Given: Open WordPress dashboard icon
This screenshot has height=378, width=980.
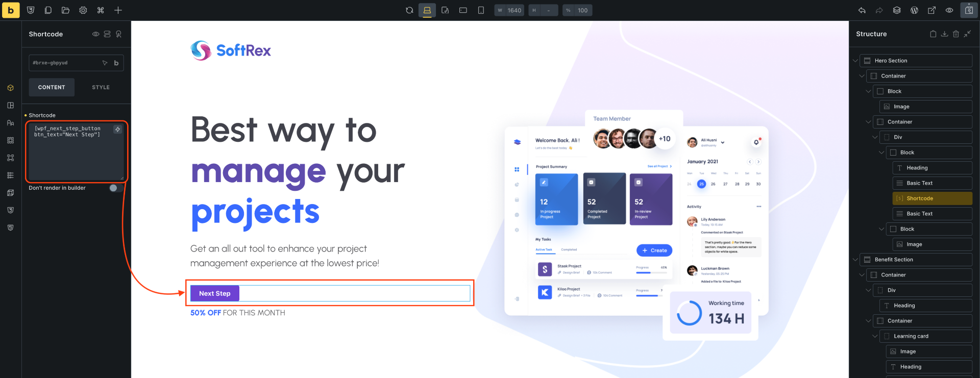Looking at the screenshot, I should tap(914, 10).
